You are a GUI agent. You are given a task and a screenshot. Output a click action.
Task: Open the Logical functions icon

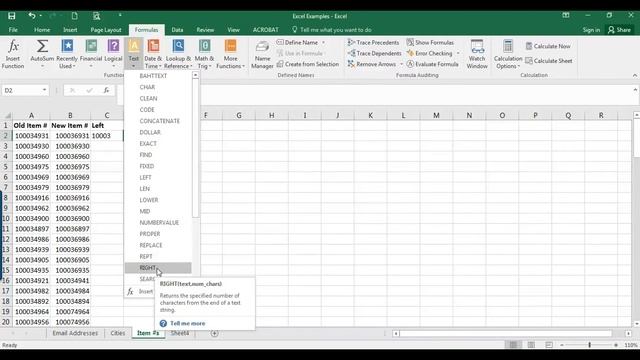(113, 46)
